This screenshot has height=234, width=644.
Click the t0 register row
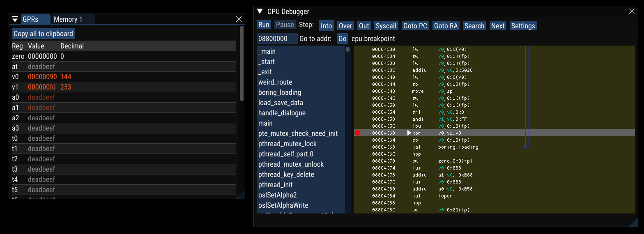(124, 138)
